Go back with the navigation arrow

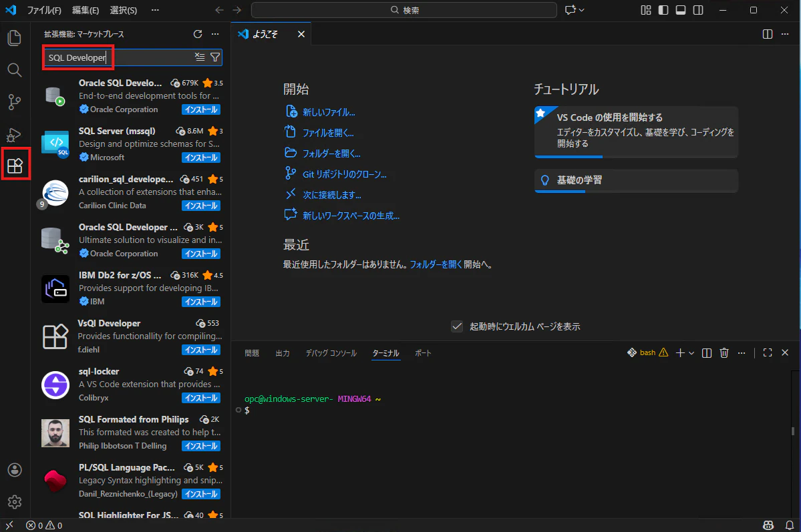click(x=220, y=10)
